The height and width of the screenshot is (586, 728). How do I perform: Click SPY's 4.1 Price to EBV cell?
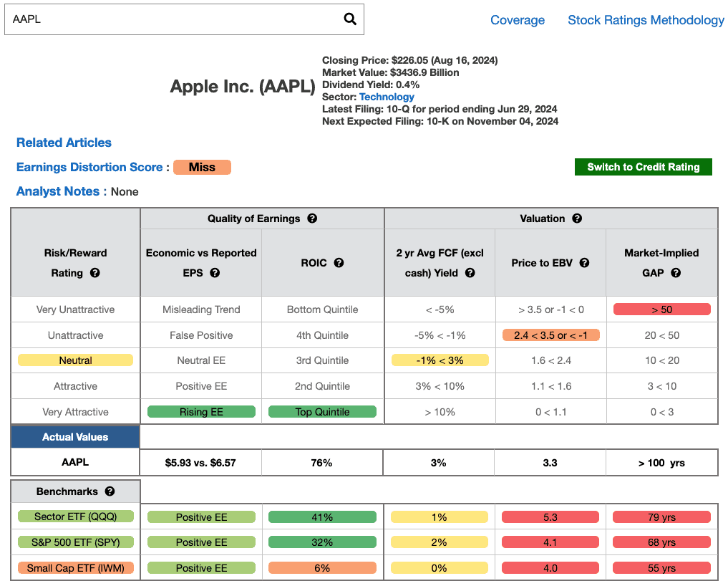(550, 542)
